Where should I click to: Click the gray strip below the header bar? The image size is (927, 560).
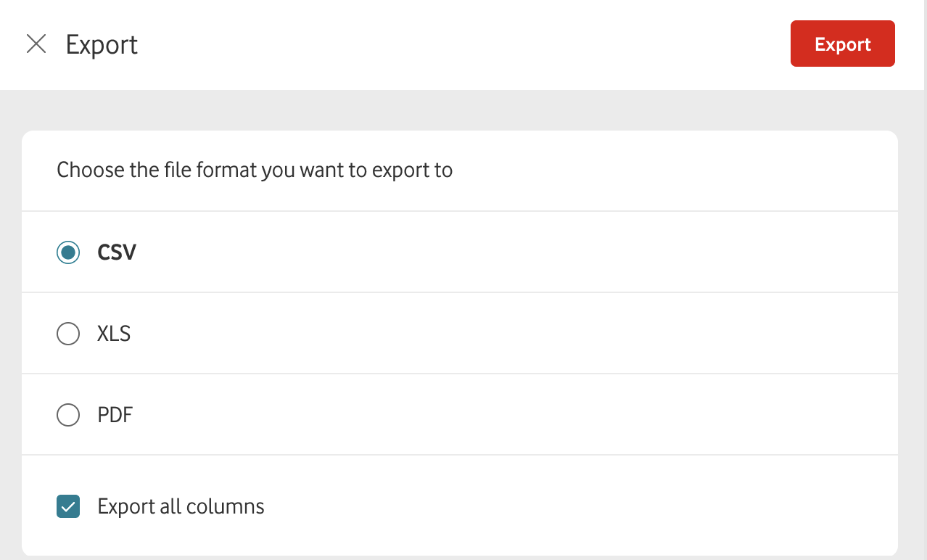(x=464, y=110)
